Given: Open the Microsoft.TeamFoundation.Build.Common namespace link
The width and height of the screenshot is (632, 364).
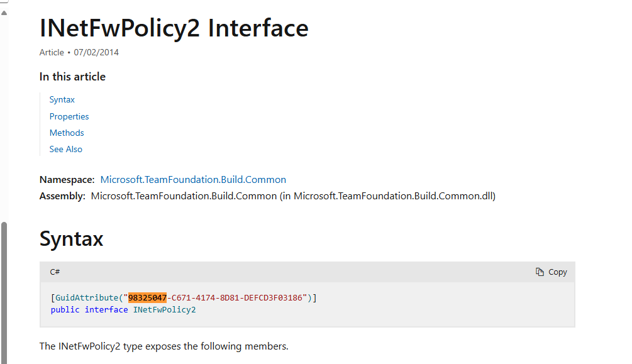Looking at the screenshot, I should click(x=193, y=179).
